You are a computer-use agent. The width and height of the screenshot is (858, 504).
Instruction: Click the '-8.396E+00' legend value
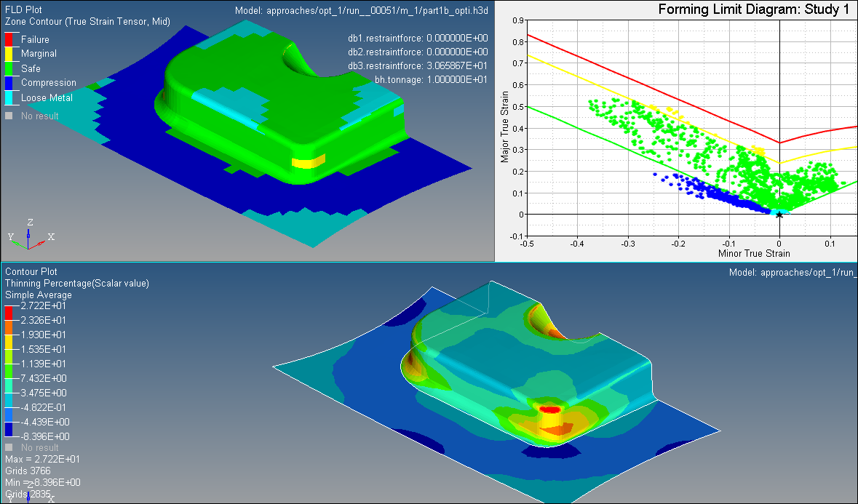point(45,436)
